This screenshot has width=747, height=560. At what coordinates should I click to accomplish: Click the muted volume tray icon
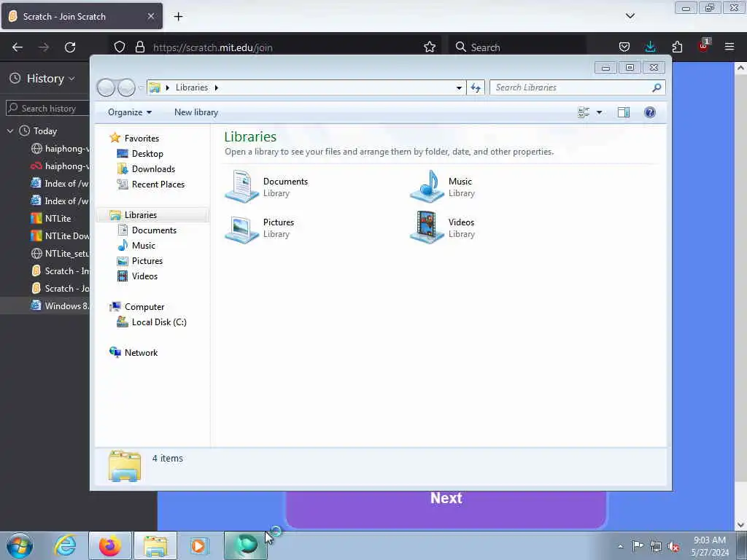click(673, 547)
